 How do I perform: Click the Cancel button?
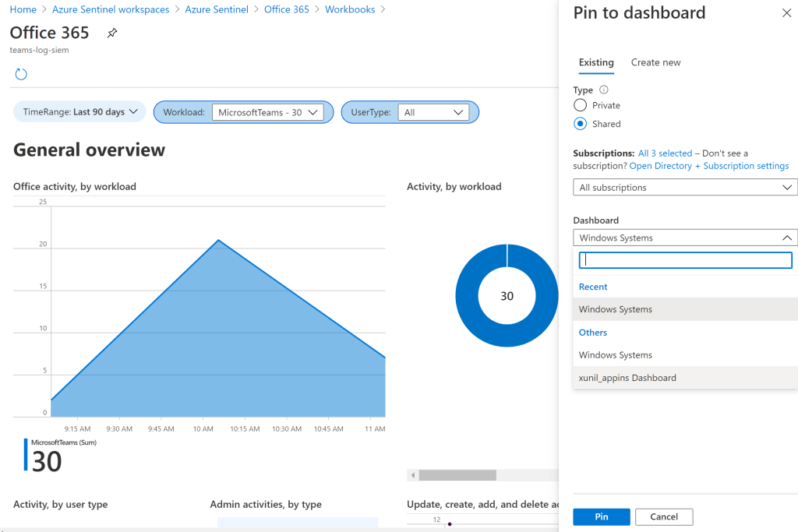[x=664, y=516]
